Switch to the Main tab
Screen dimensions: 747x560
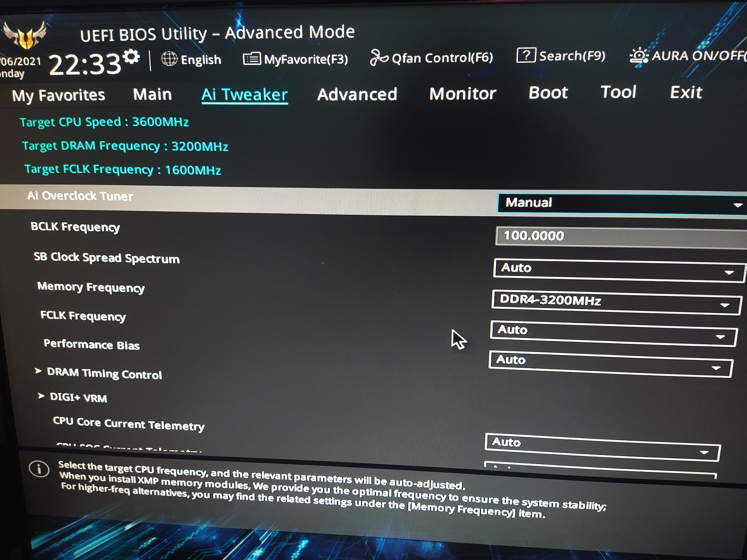coord(152,94)
